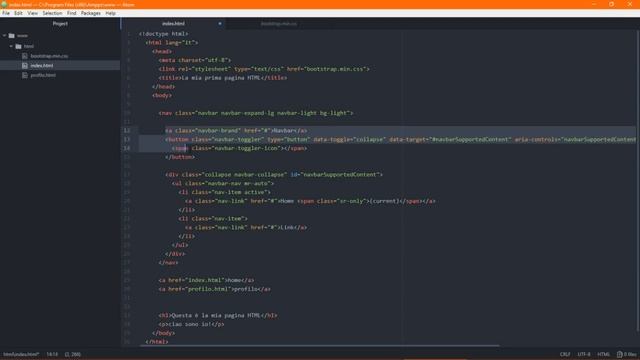Click the href profilo.html anchor line
The width and height of the screenshot is (640, 360).
point(215,289)
